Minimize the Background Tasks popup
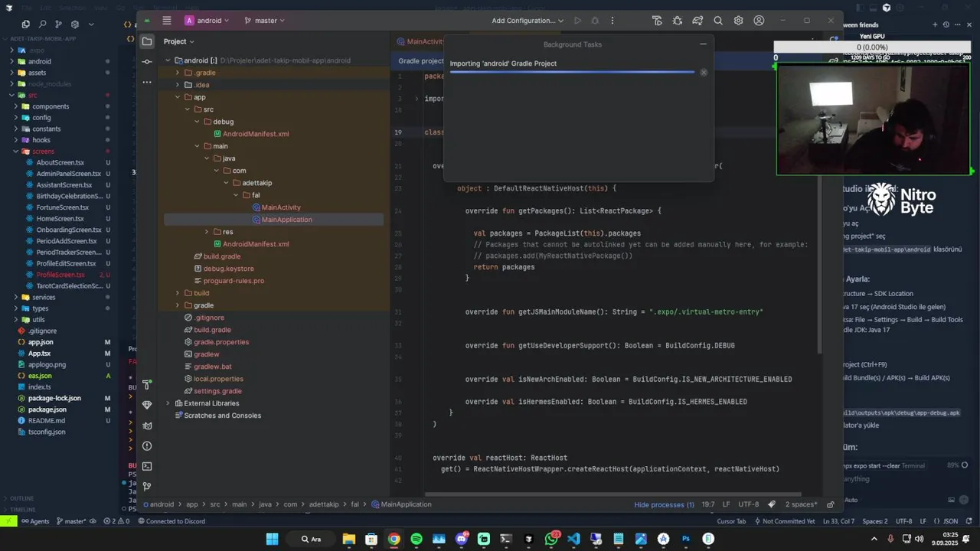 coord(703,44)
